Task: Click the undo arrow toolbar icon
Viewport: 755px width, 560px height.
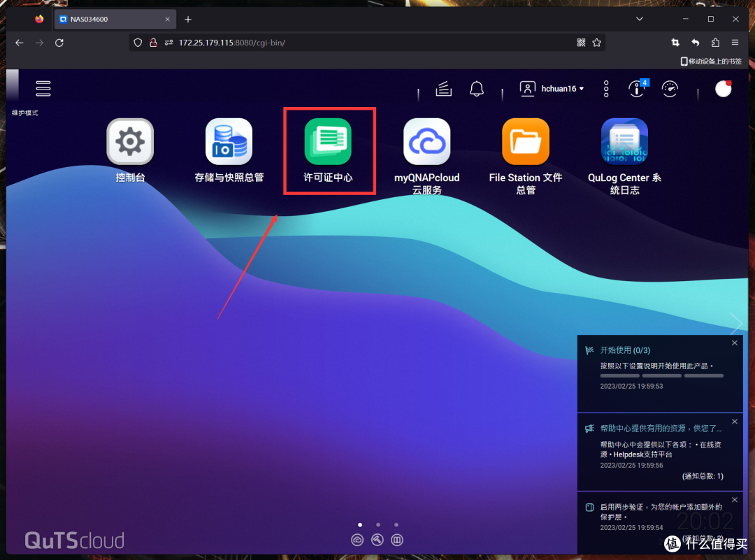Action: pos(696,43)
